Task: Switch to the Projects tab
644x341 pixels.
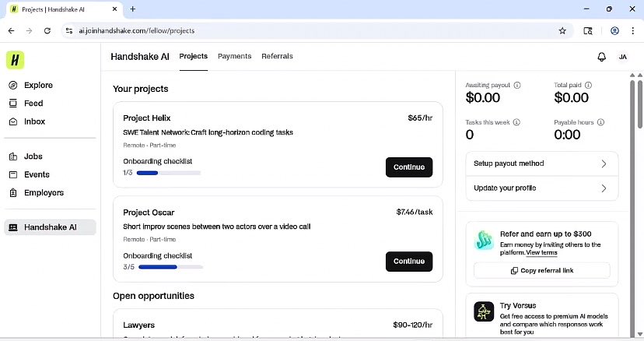Action: [194, 56]
